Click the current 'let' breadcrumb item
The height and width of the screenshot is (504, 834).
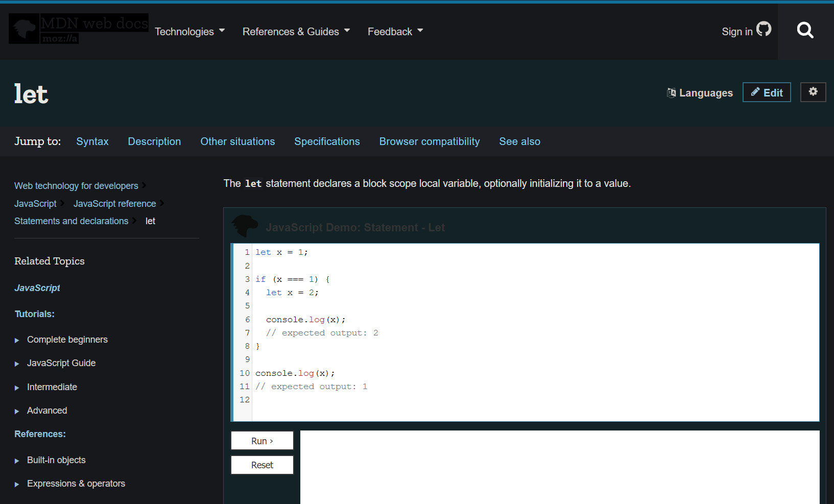pyautogui.click(x=150, y=221)
